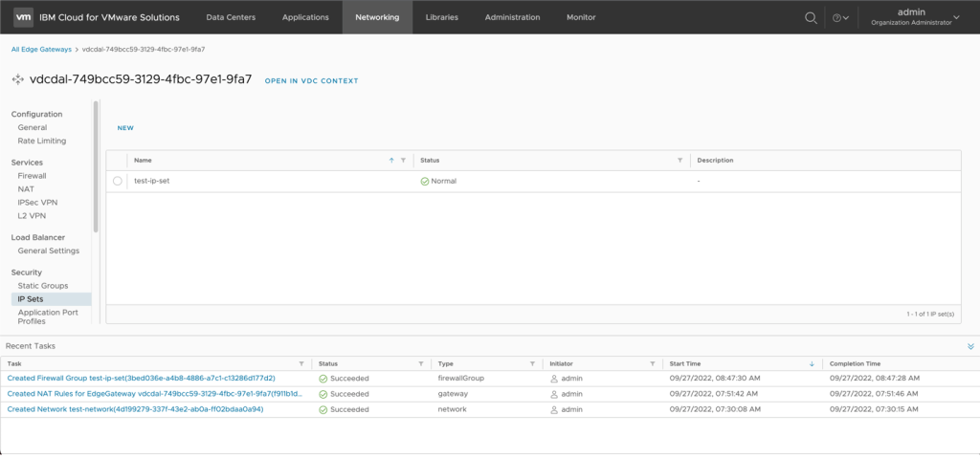Go to All Edge Gateways breadcrumb

[41, 49]
